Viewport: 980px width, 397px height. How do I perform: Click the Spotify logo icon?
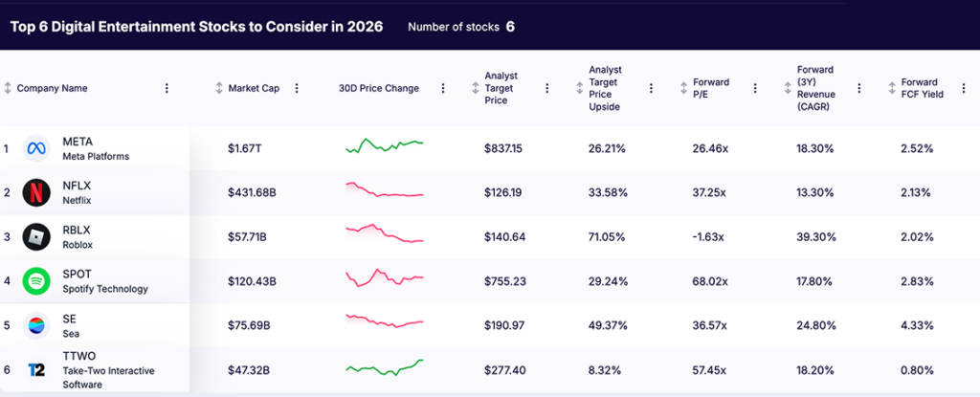pyautogui.click(x=36, y=281)
